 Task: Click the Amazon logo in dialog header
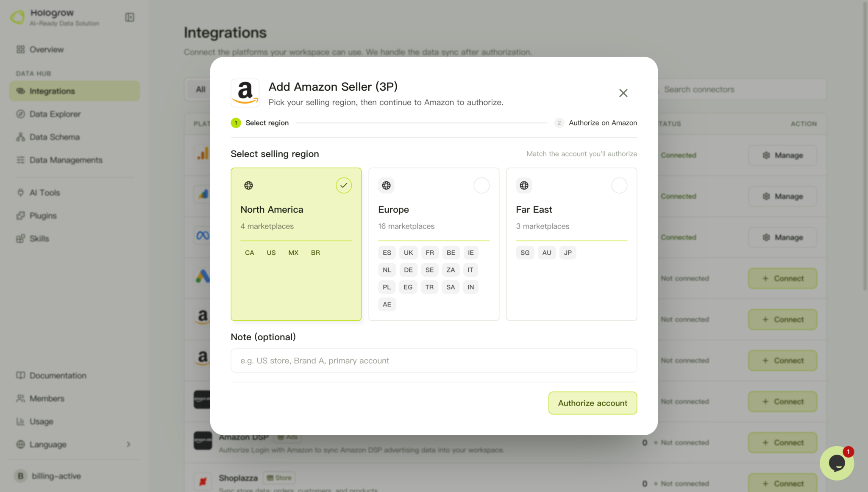coord(245,93)
